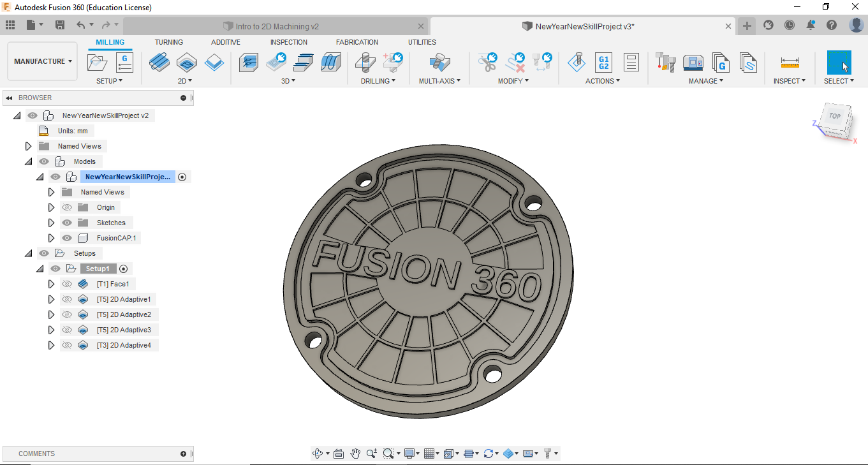Click the Save disk icon
Viewport: 868px width, 465px height.
[60, 25]
